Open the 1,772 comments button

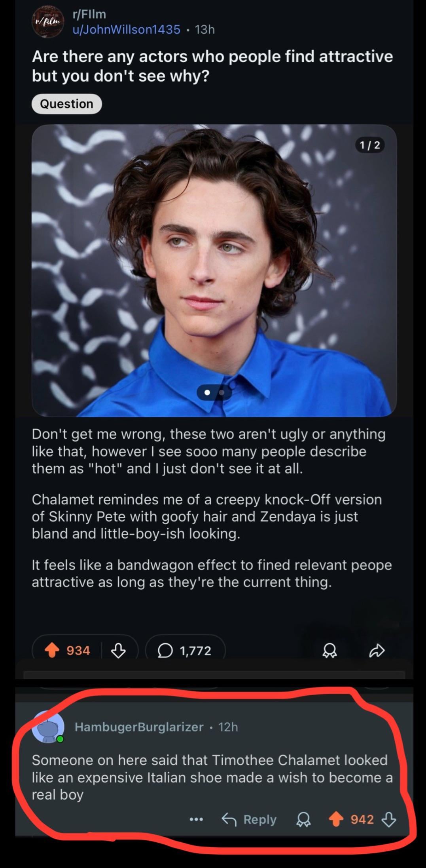point(185,650)
